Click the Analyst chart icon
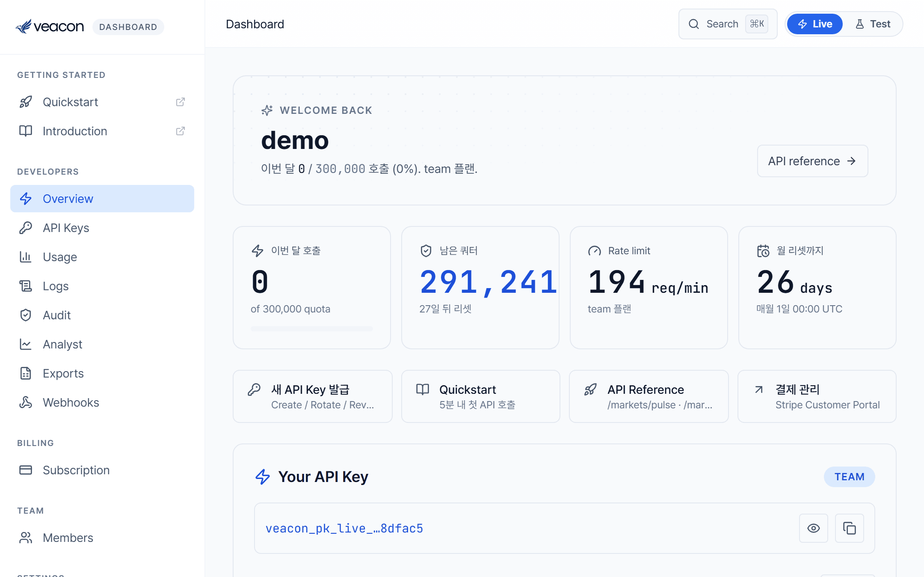The image size is (924, 577). [26, 344]
